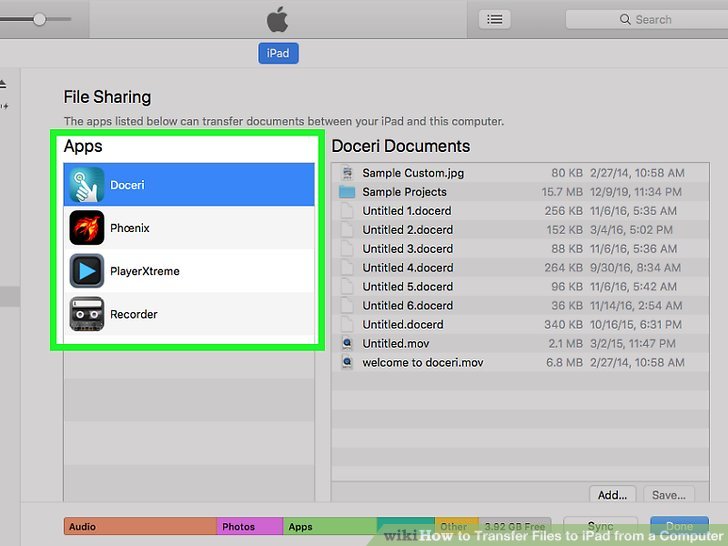Click the welcome to doceri.mov file icon
Image resolution: width=728 pixels, height=546 pixels.
click(x=347, y=362)
